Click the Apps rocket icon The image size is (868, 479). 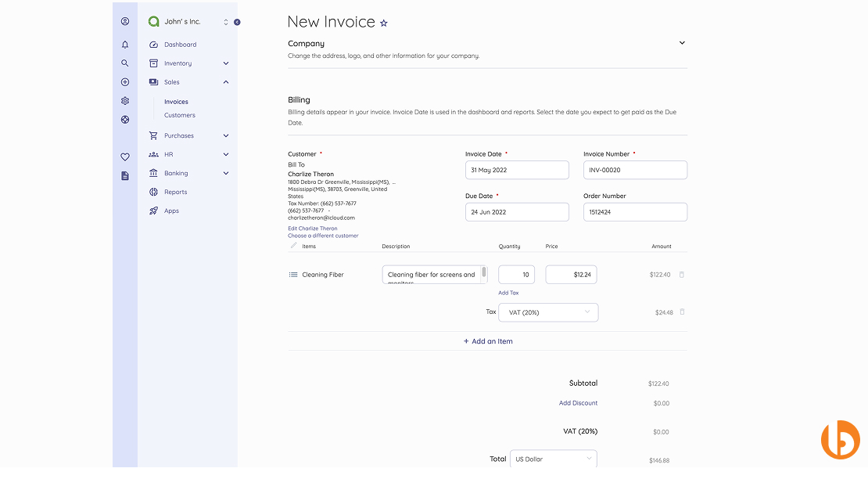click(153, 211)
